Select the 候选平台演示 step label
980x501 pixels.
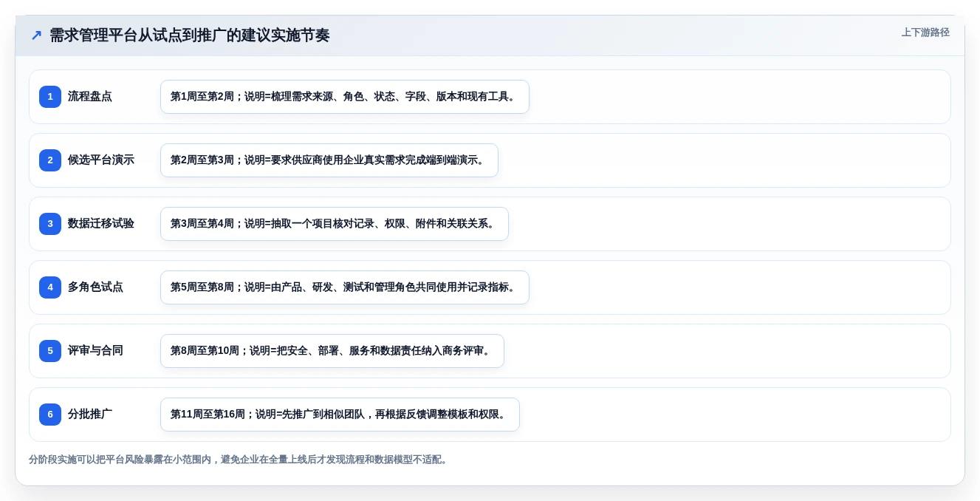pyautogui.click(x=101, y=160)
